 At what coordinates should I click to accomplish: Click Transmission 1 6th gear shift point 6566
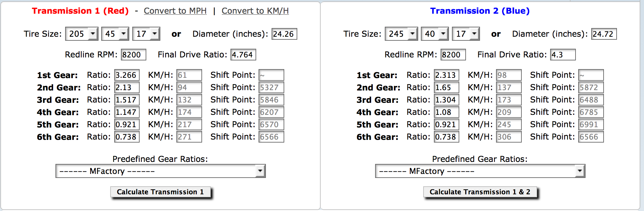point(271,137)
